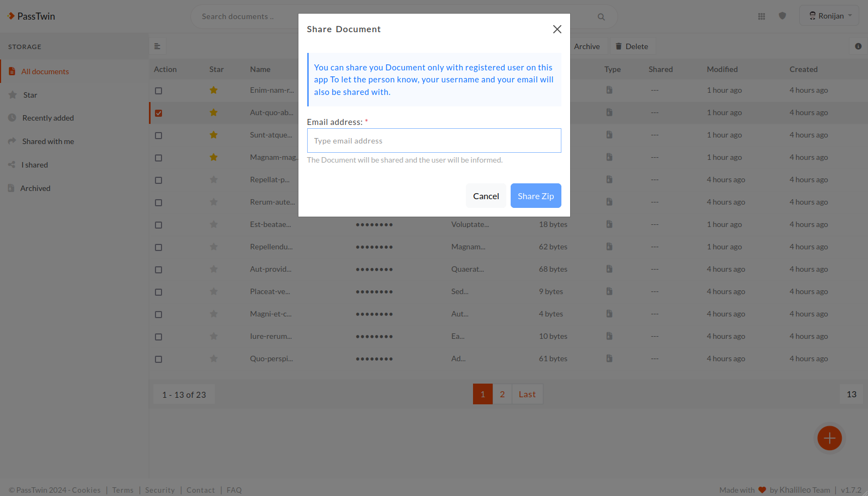Focus the email address input field
868x496 pixels.
point(434,141)
